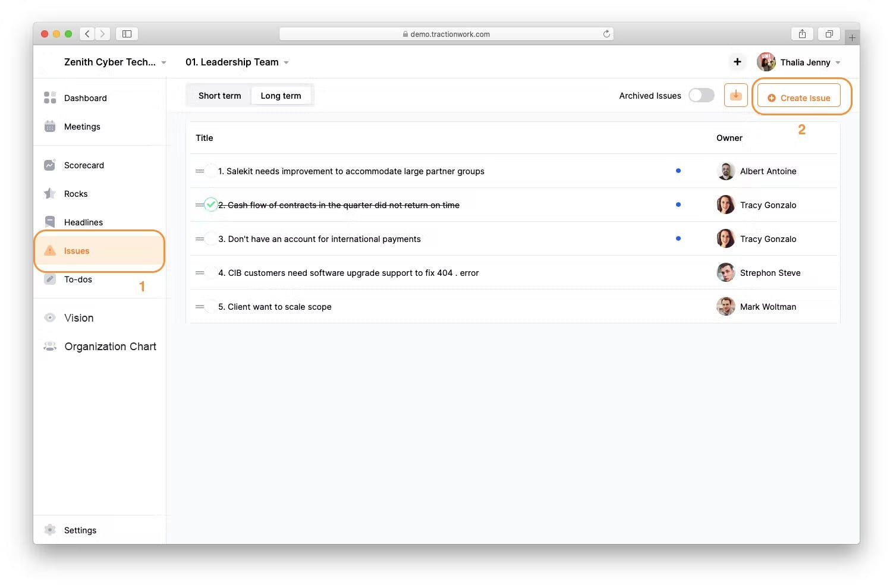Click owner name Albert Antoine
Screen dimensions: 893x588
click(x=768, y=171)
